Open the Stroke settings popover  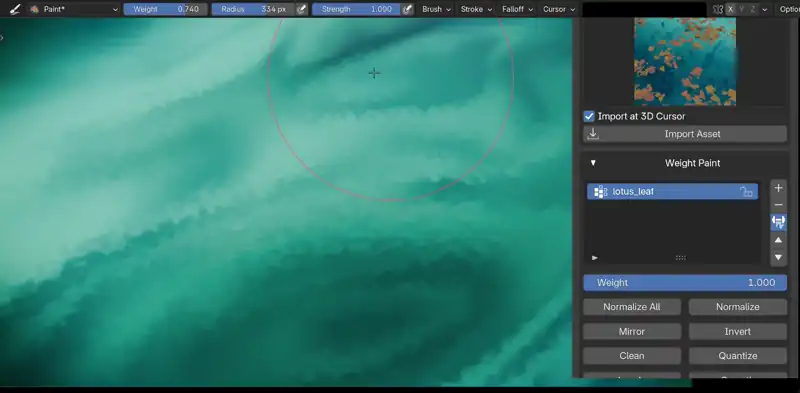(476, 9)
